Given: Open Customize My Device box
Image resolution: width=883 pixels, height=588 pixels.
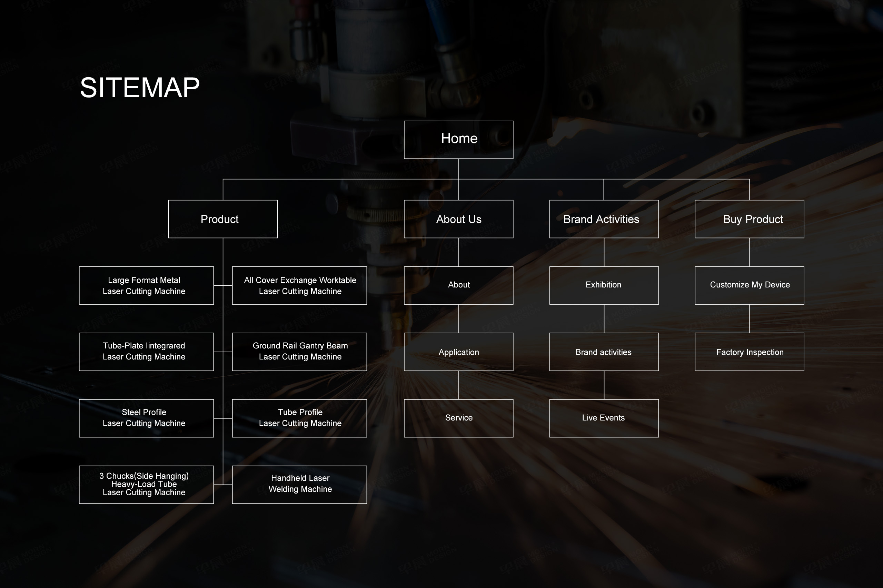Looking at the screenshot, I should pyautogui.click(x=749, y=285).
